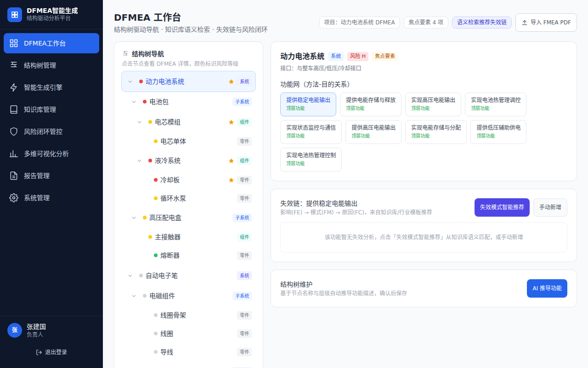This screenshot has height=368, width=588.
Task: Open the 结构树管理 menu item
Action: click(51, 65)
